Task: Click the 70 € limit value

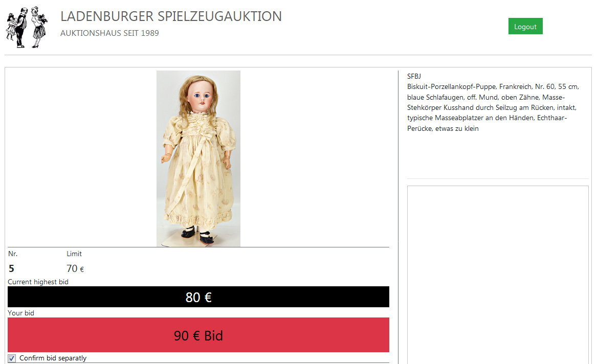Action: pyautogui.click(x=75, y=269)
